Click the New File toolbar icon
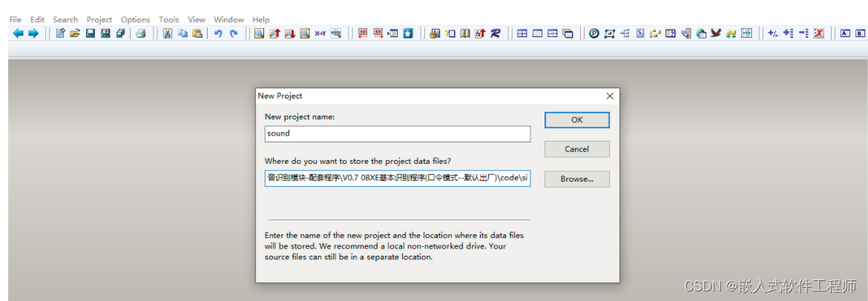This screenshot has height=301, width=868. tap(60, 33)
